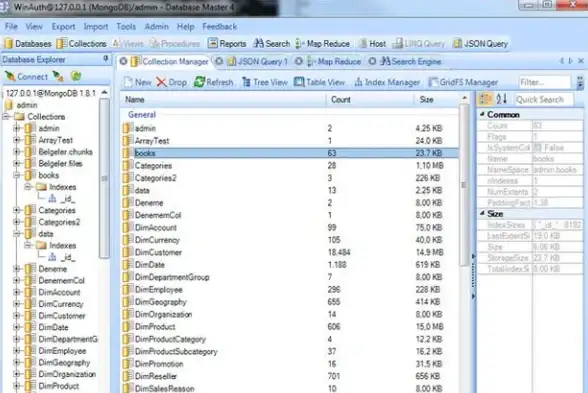Screen dimensions: 588x393
Task: Open JSON Query from the main toolbar
Action: [480, 44]
